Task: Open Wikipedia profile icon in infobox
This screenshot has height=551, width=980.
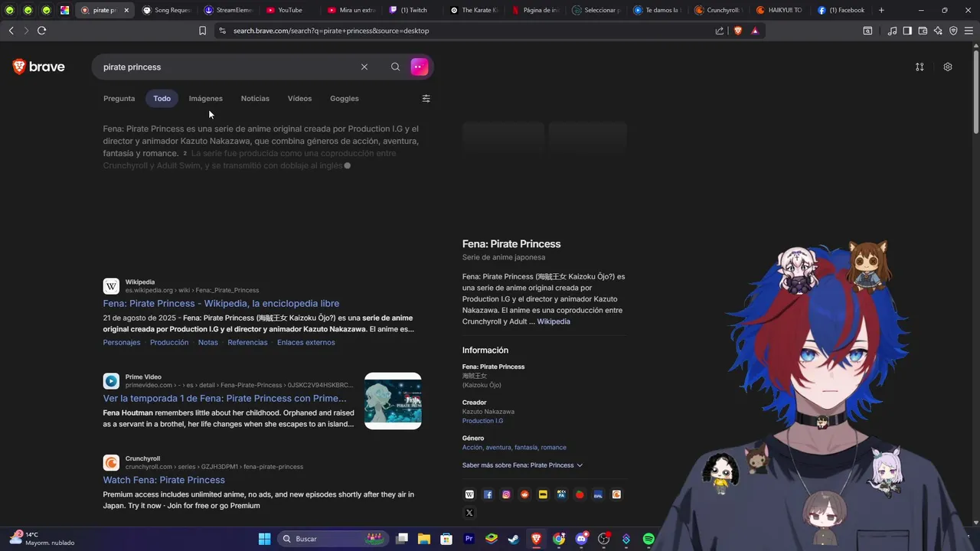Action: (469, 495)
